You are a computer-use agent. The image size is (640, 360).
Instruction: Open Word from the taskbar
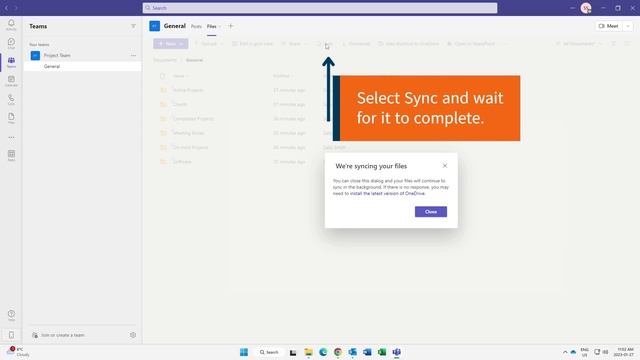pyautogui.click(x=367, y=352)
